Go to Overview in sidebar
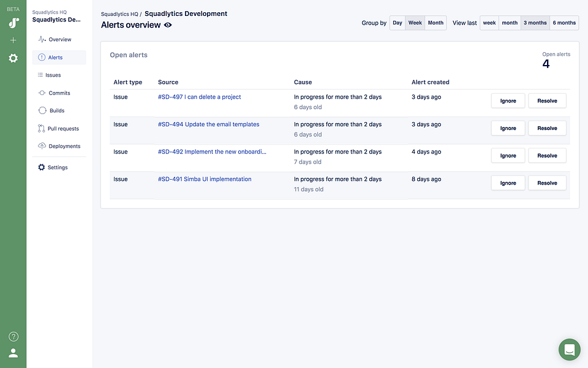The height and width of the screenshot is (368, 588). pyautogui.click(x=59, y=39)
